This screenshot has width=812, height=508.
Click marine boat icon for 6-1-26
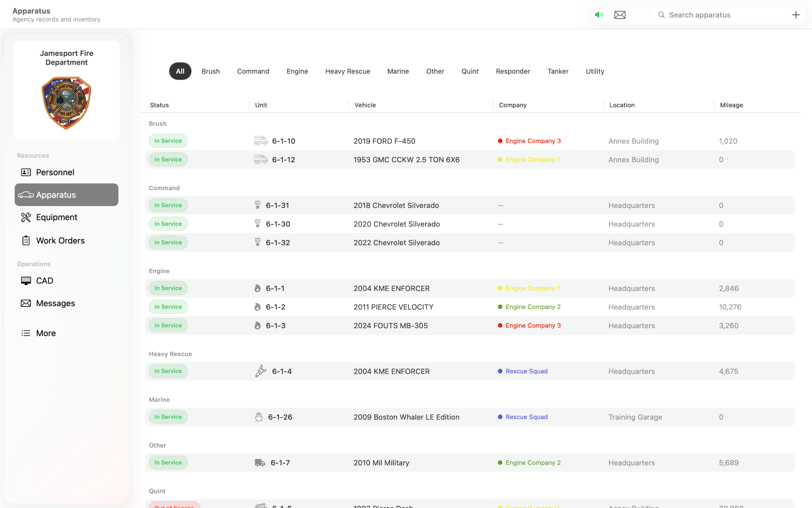259,417
